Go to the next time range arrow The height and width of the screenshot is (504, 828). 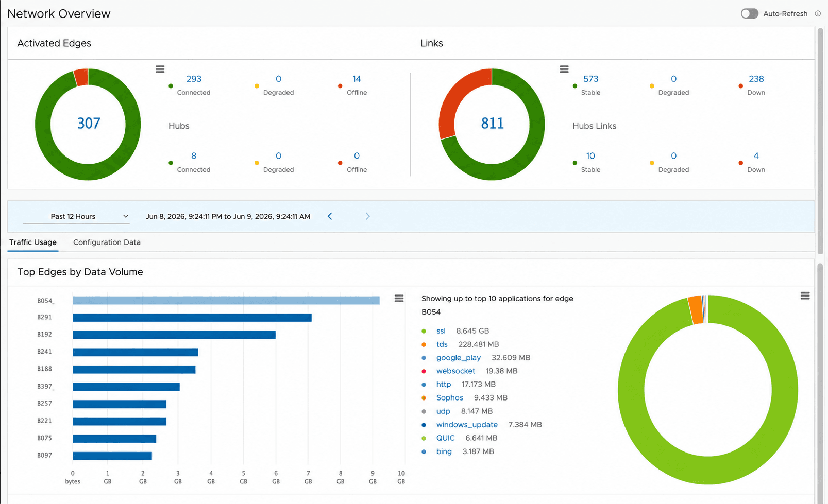[x=367, y=216]
